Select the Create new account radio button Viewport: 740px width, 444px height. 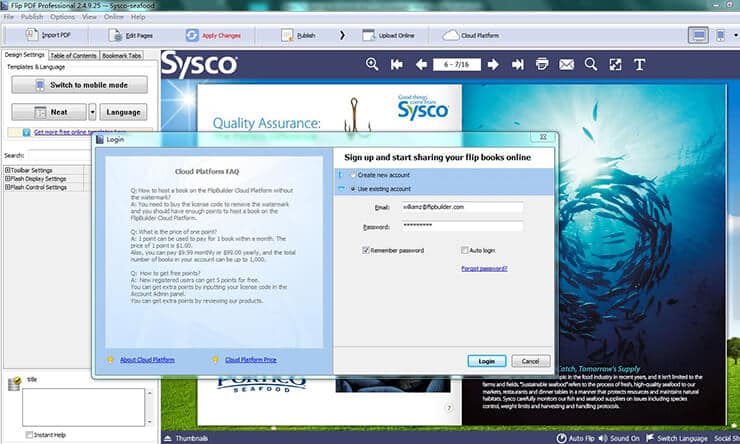pyautogui.click(x=353, y=175)
